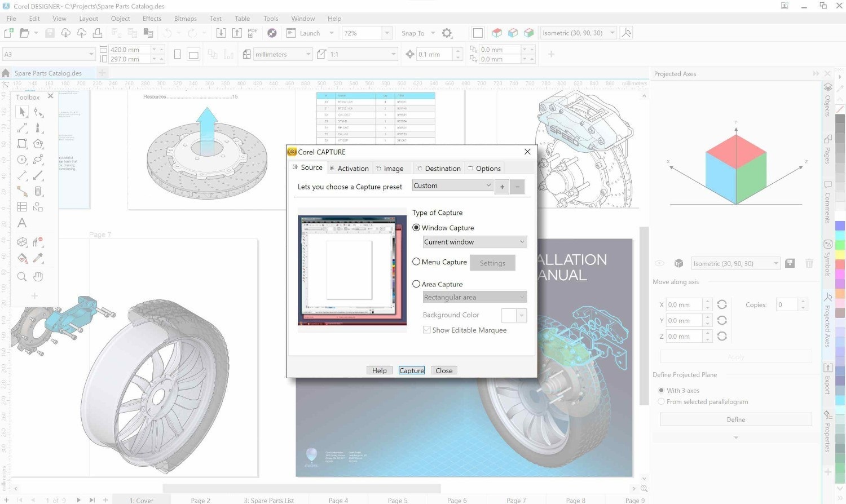Click the Define button in Projected Axes

pos(735,419)
